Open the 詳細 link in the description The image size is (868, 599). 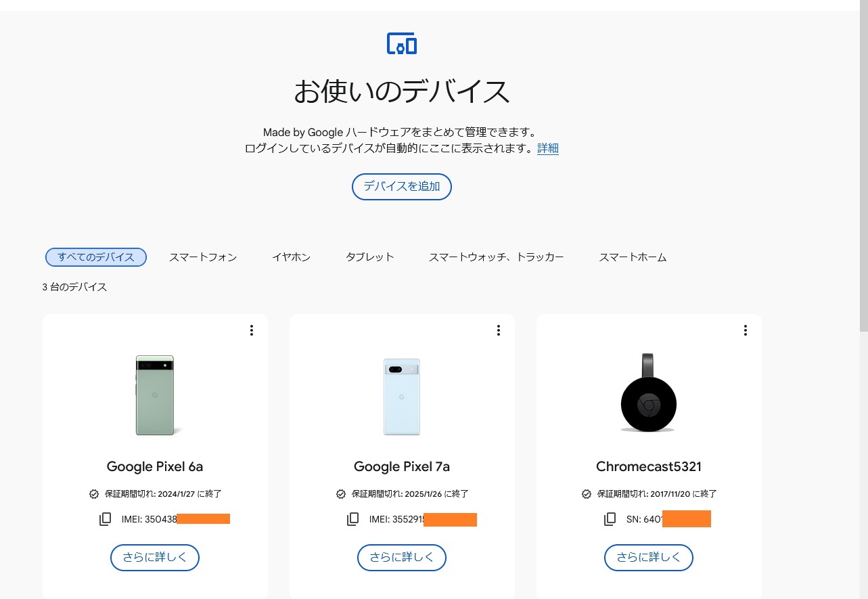coord(548,149)
